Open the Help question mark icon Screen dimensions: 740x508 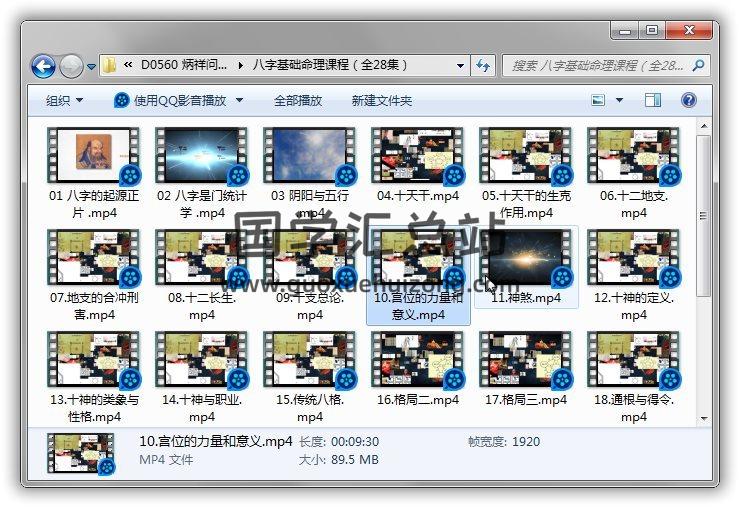click(x=688, y=100)
